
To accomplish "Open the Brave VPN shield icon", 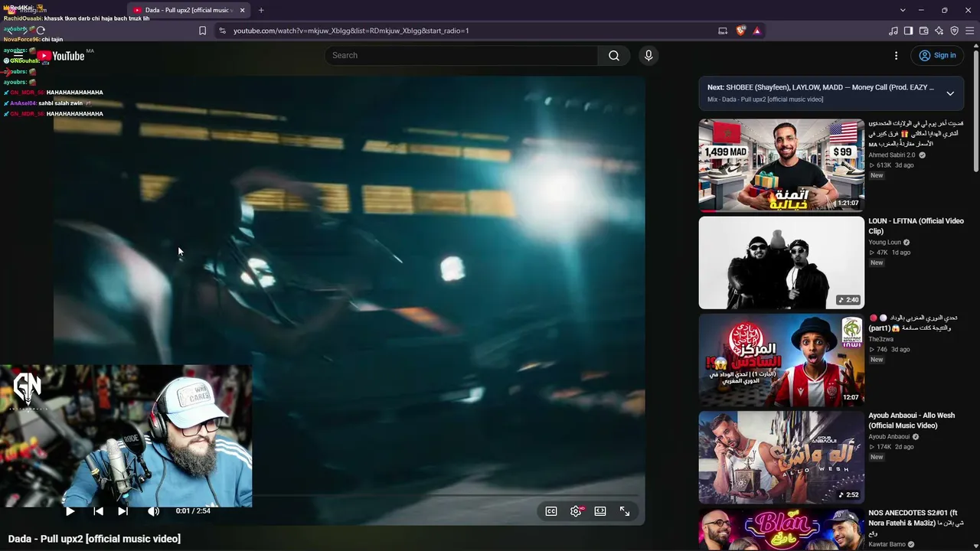I will (x=955, y=31).
